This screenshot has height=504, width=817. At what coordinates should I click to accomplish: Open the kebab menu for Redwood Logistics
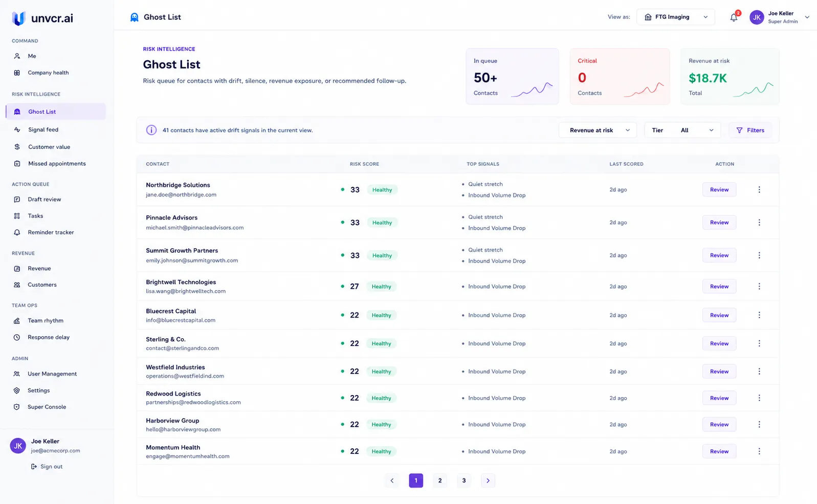pos(759,398)
